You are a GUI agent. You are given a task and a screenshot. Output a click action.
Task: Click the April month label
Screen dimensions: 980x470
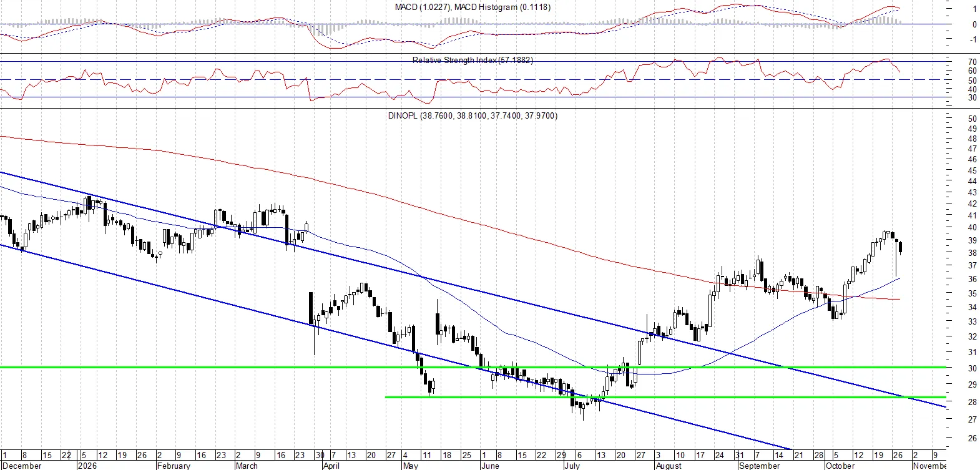[331, 466]
